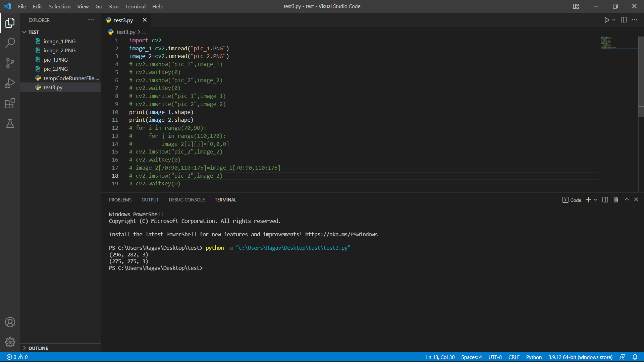Toggle the panel to maximized size
Viewport: 644px width, 362px height.
pyautogui.click(x=626, y=199)
